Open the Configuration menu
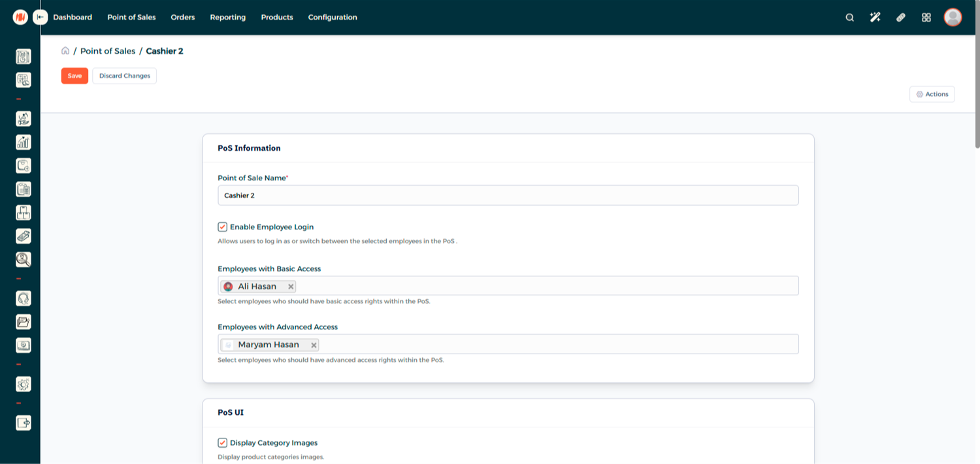The height and width of the screenshot is (464, 980). pyautogui.click(x=333, y=18)
